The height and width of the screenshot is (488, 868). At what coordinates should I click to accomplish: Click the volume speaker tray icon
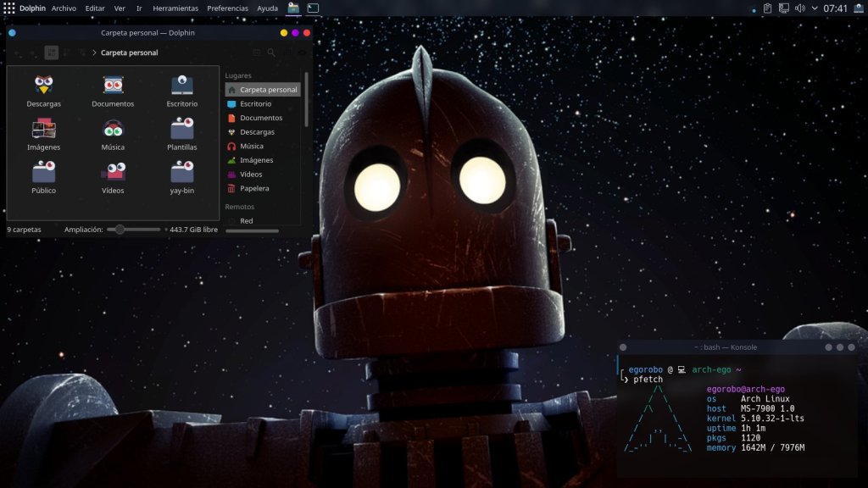coord(799,8)
